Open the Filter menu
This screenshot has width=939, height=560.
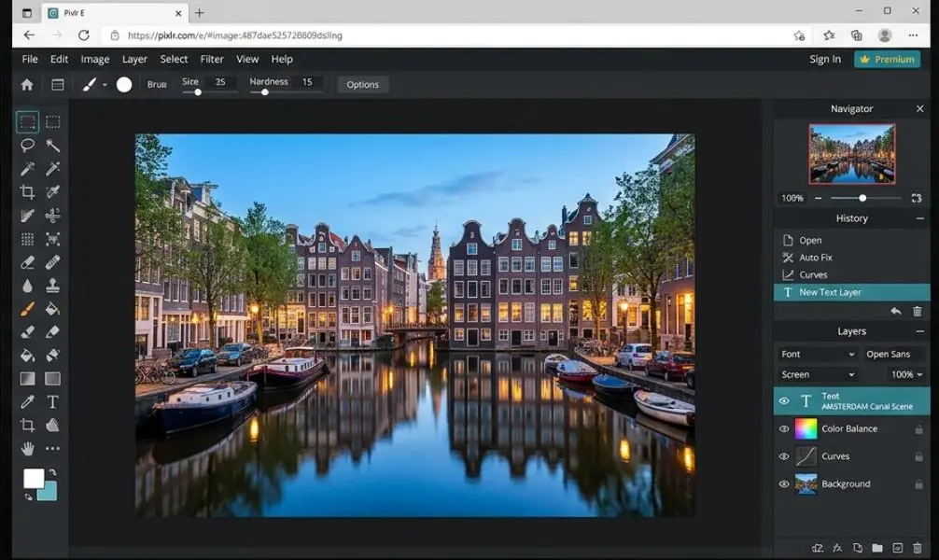211,59
